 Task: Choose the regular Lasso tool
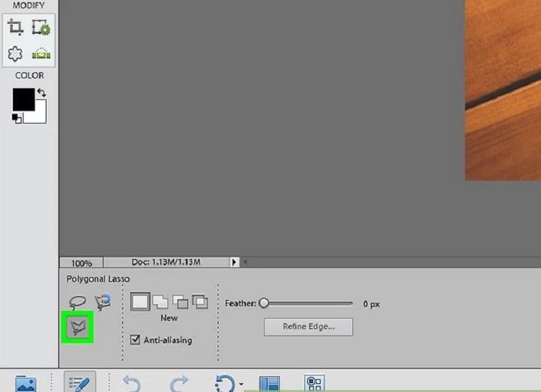[77, 302]
